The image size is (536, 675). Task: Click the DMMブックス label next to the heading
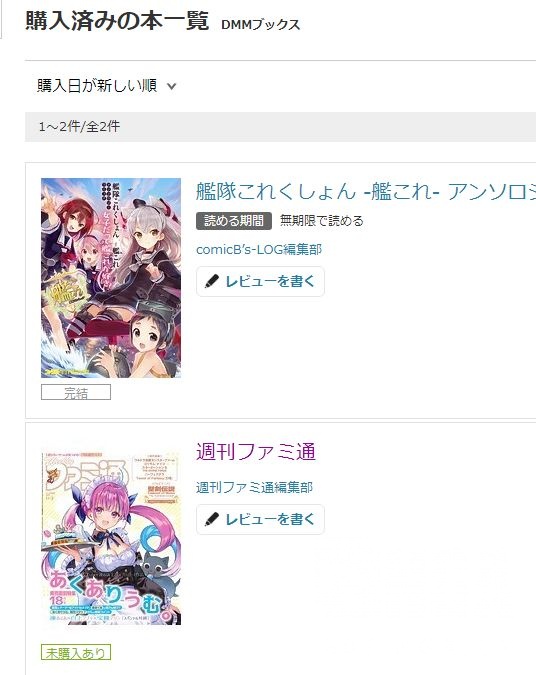tap(260, 25)
